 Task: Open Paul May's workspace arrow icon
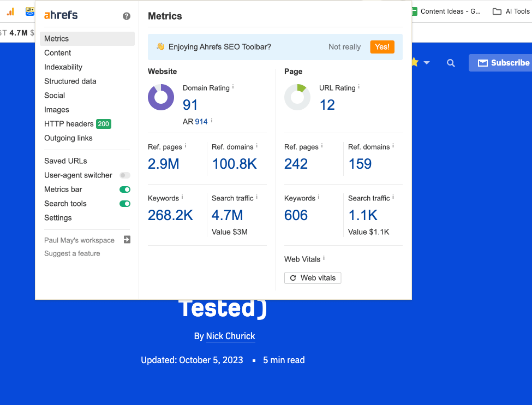click(x=127, y=240)
